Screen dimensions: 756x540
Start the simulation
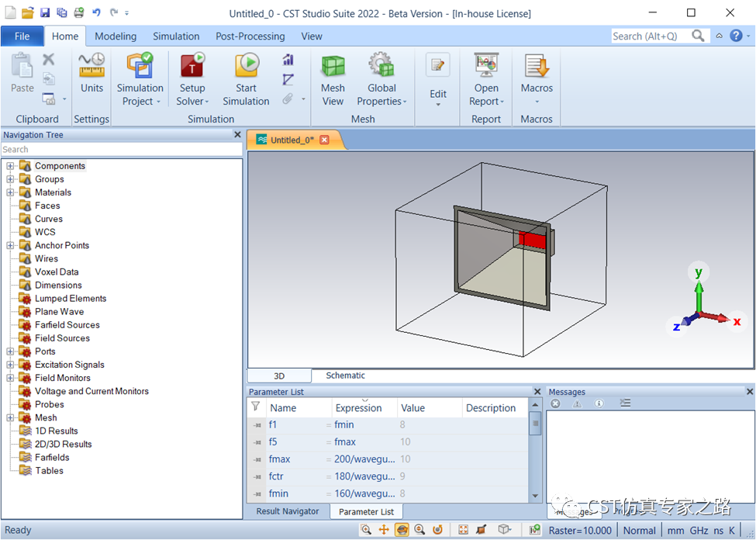246,79
